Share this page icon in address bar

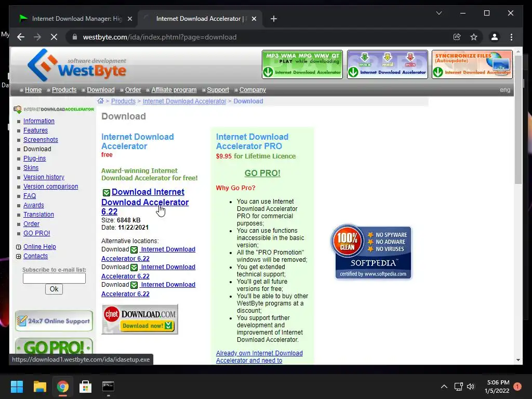(x=457, y=37)
